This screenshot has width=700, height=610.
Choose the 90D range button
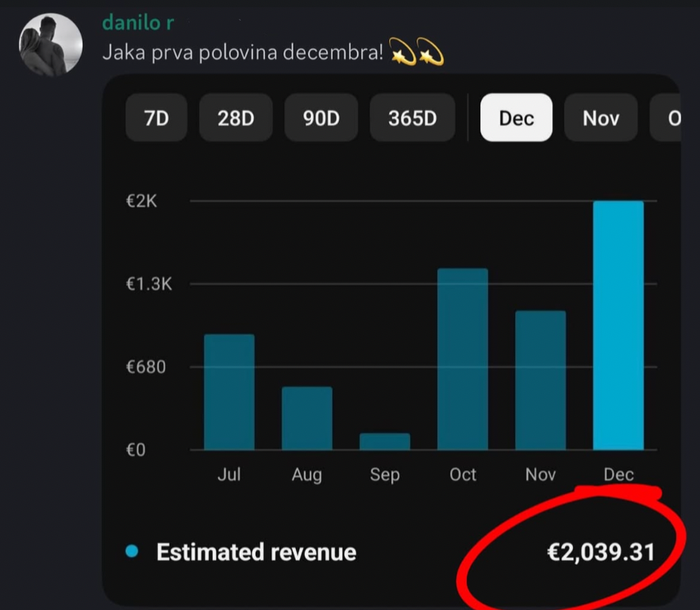(x=321, y=117)
